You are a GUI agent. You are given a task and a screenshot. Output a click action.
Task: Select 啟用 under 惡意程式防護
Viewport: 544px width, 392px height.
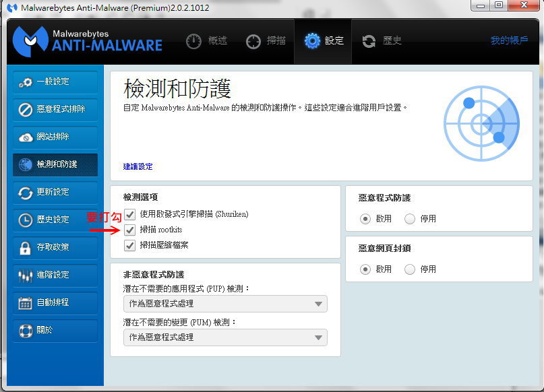[x=365, y=219]
